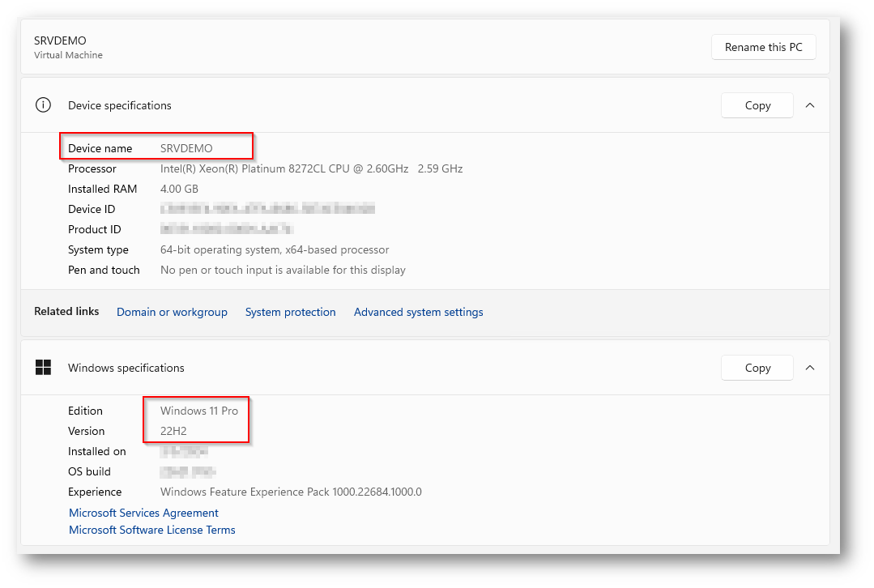Image resolution: width=874 pixels, height=588 pixels.
Task: Collapse the Device specifications section
Action: 810,105
